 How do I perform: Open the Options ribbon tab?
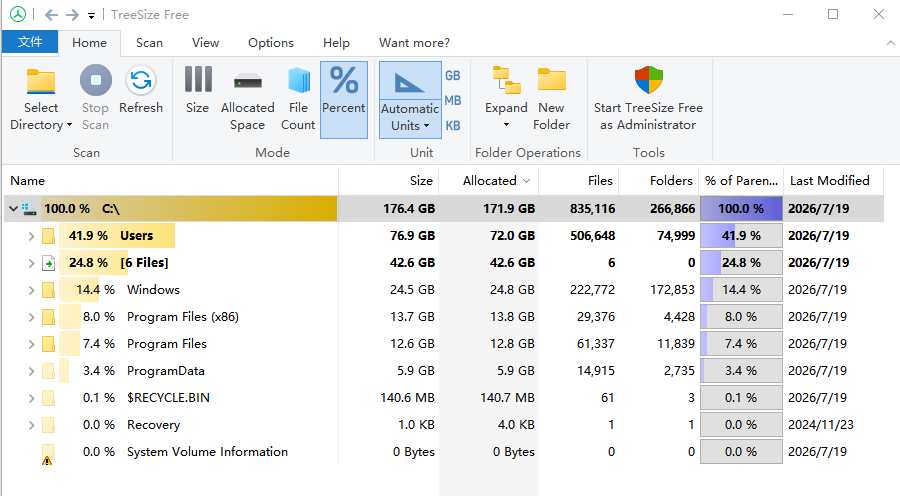point(270,43)
